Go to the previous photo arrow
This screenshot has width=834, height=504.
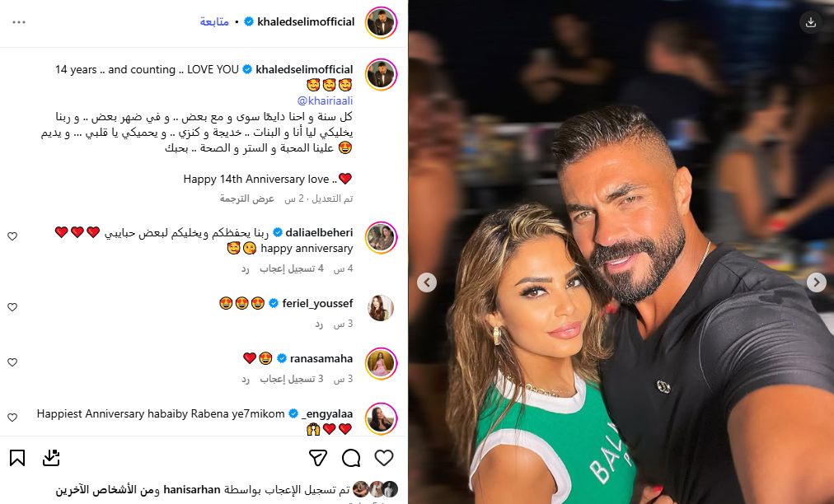pos(427,282)
